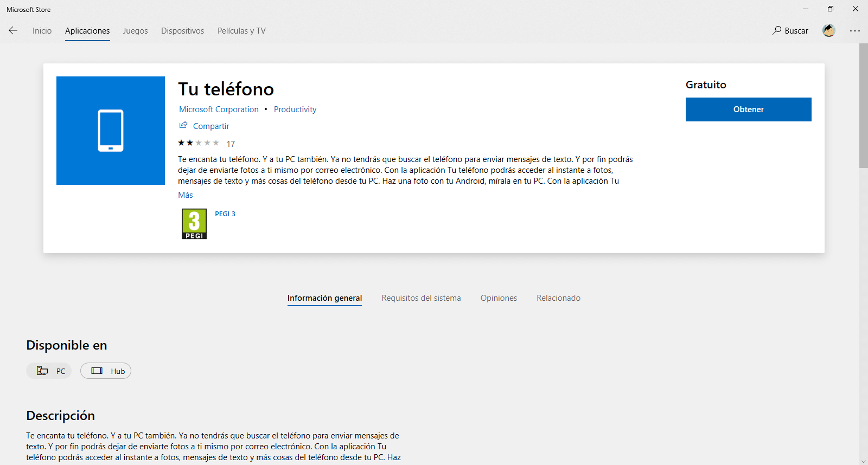Click the Buscar search button

[x=790, y=31]
